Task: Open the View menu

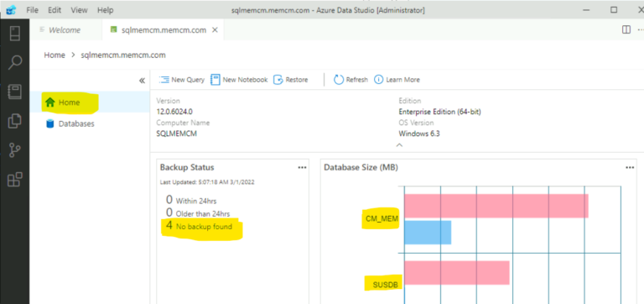Action: (x=79, y=10)
